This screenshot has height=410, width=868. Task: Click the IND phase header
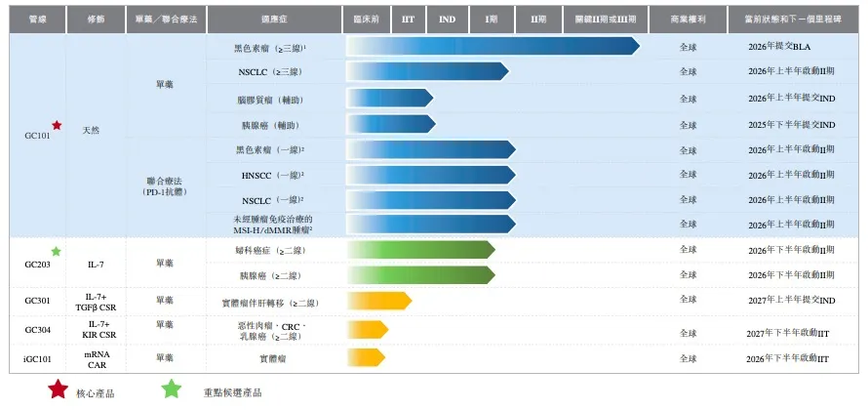tap(447, 19)
